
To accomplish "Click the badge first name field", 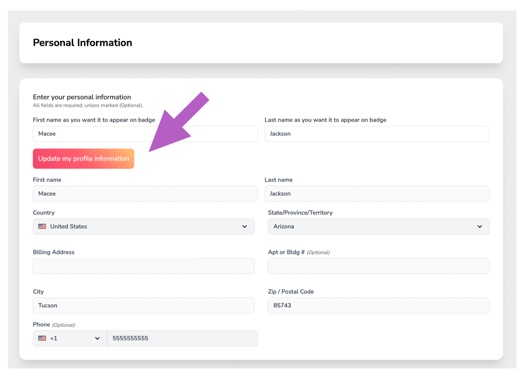I will click(x=145, y=134).
